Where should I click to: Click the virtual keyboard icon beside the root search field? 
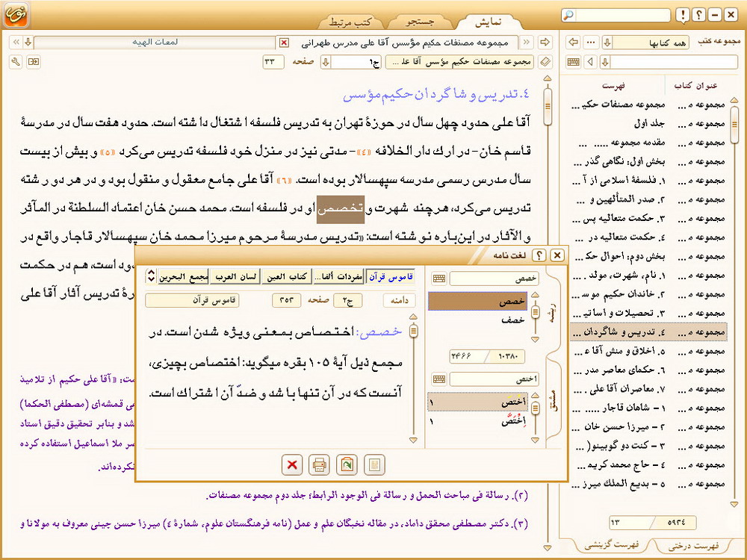coord(439,279)
